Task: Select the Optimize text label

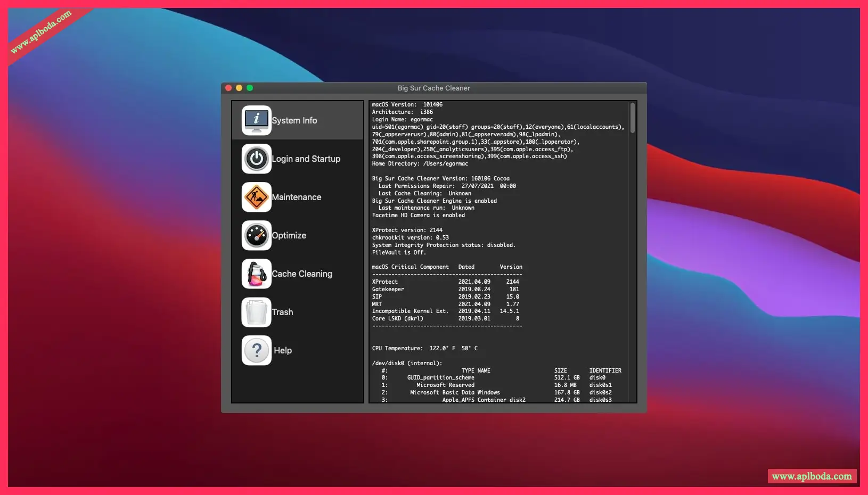Action: click(x=289, y=236)
